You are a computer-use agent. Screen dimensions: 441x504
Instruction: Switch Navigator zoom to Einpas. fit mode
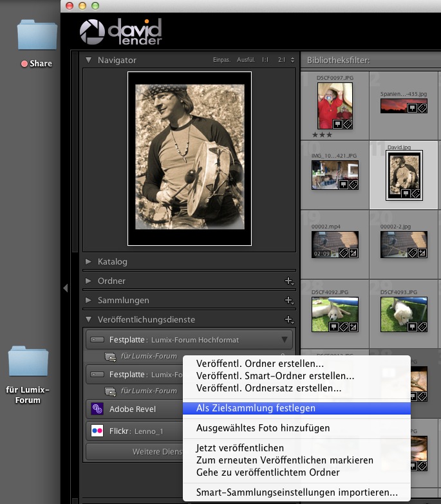tap(221, 60)
